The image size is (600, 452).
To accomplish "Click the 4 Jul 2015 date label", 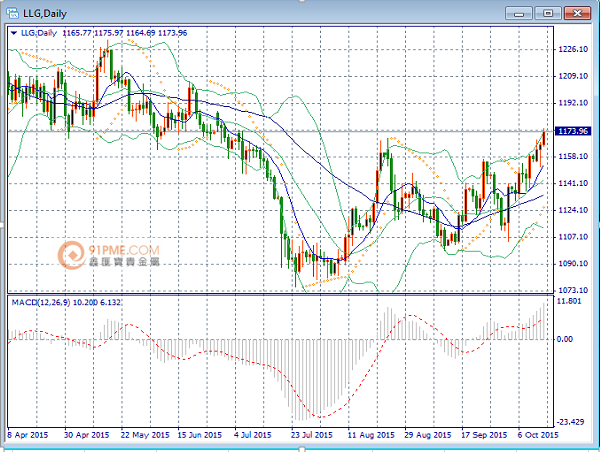I will [253, 435].
